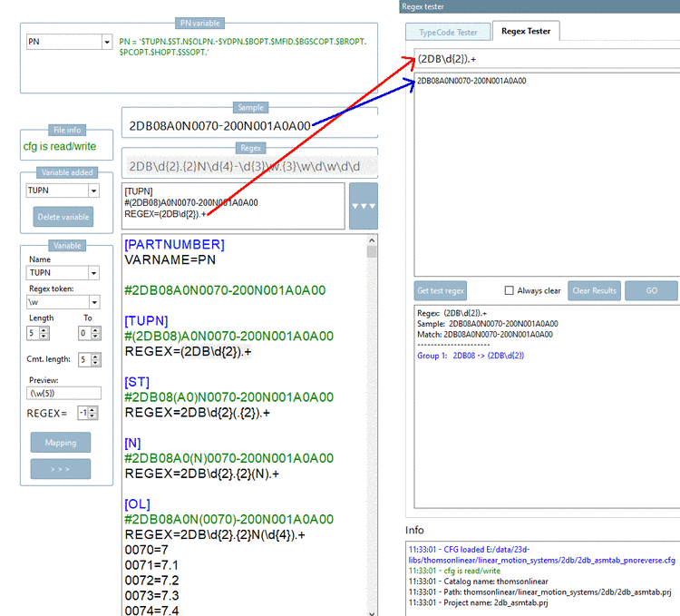
Task: Click the Get test regex button
Action: (x=441, y=290)
